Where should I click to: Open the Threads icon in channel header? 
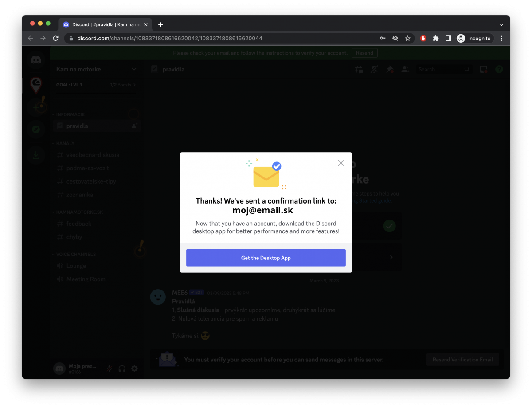pyautogui.click(x=359, y=69)
